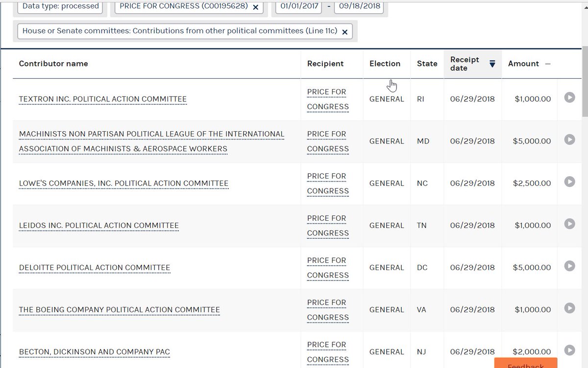Open PRICE FOR CONGRESS recipient in Boeing row

[328, 310]
